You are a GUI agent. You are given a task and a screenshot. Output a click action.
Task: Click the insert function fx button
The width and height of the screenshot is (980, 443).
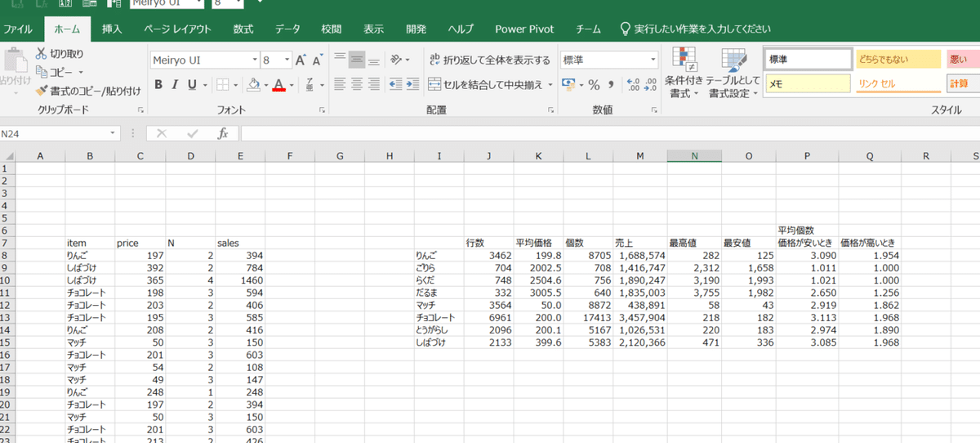coord(222,133)
